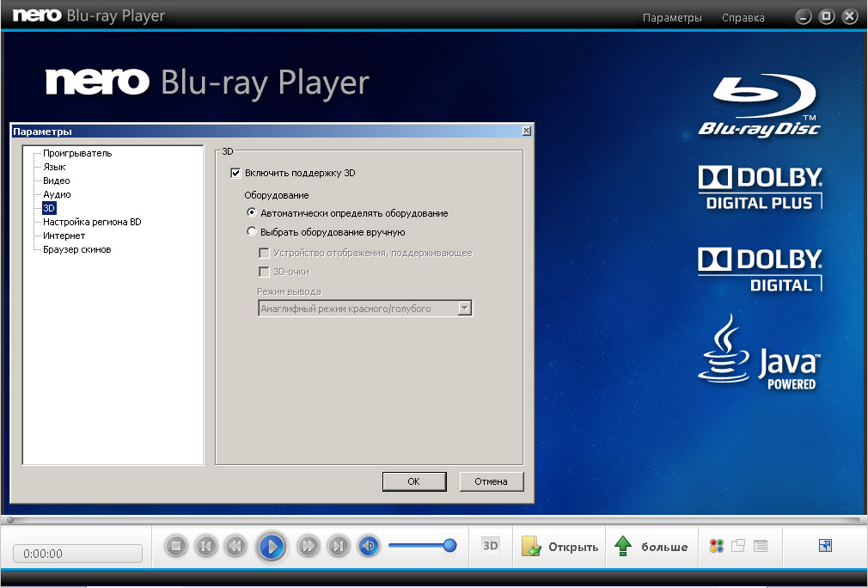This screenshot has height=588, width=868.
Task: Open the Видео settings category
Action: 57,181
